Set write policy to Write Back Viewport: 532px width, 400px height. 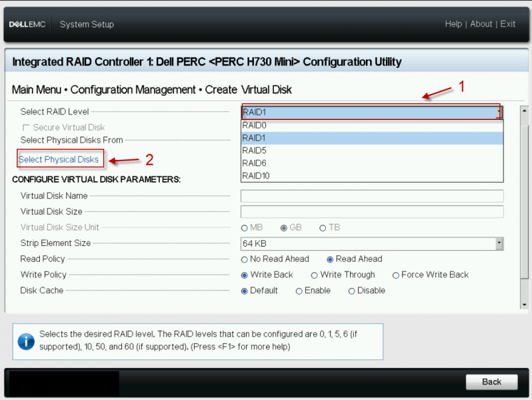click(244, 275)
